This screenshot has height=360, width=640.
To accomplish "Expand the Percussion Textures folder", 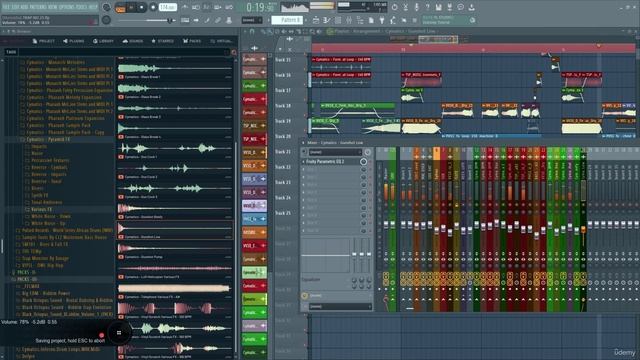I will click(50, 160).
